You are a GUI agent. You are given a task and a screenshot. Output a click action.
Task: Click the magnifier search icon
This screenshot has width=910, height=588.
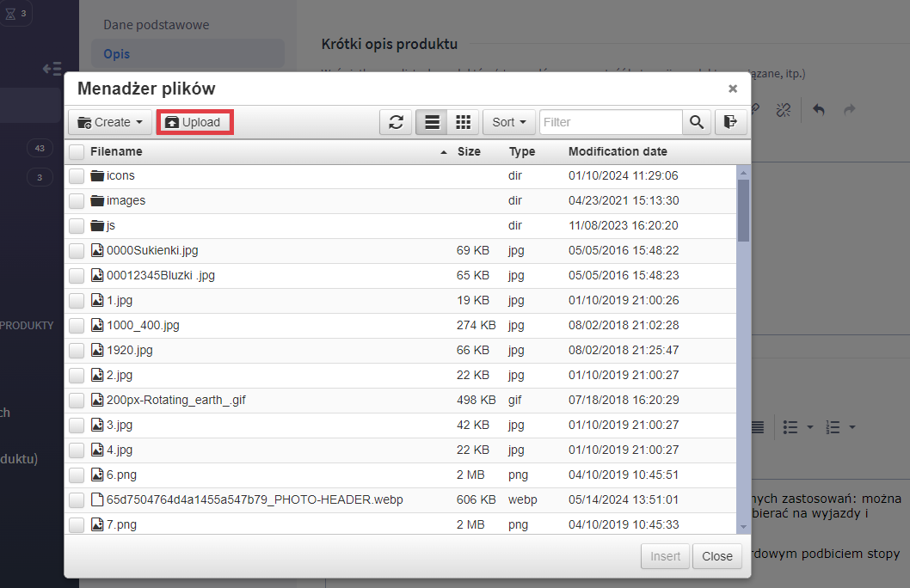click(696, 122)
